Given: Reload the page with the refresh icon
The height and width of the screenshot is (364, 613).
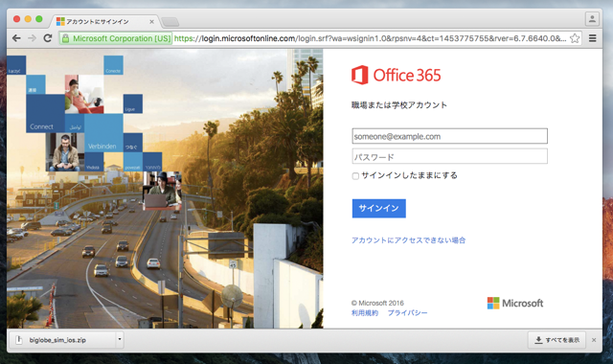Looking at the screenshot, I should (x=48, y=38).
